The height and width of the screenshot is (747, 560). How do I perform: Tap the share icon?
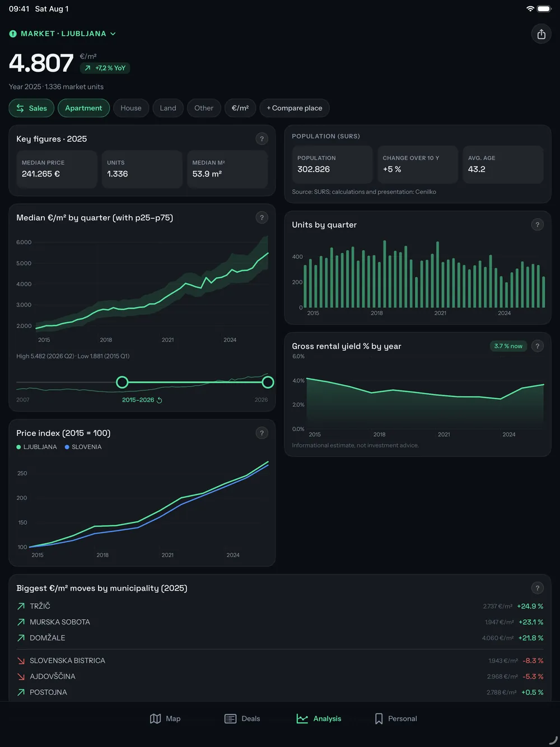coord(541,34)
